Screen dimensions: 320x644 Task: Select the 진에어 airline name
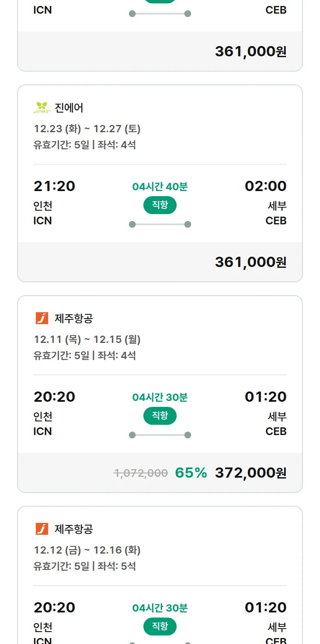(69, 108)
